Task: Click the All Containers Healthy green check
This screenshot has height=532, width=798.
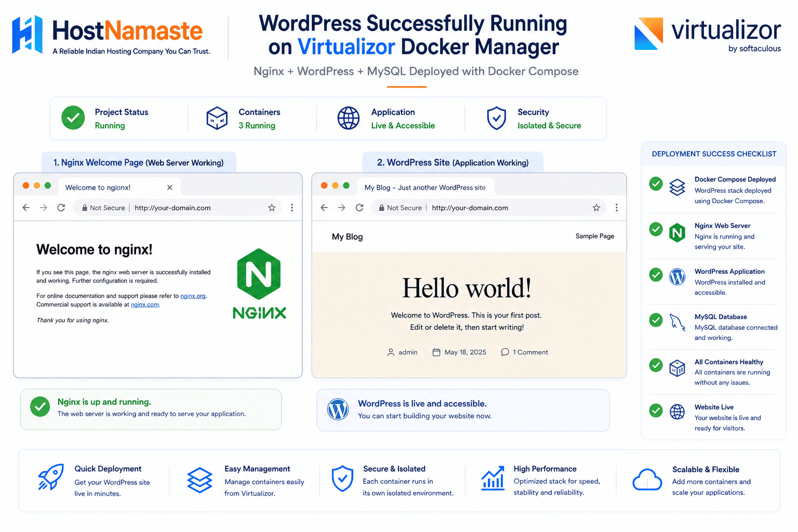Action: (x=656, y=365)
